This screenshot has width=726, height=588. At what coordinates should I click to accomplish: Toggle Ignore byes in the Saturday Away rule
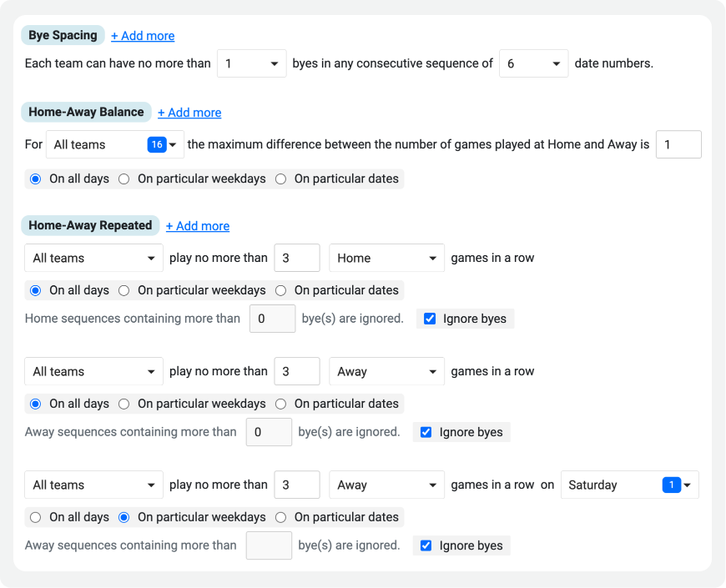[426, 545]
